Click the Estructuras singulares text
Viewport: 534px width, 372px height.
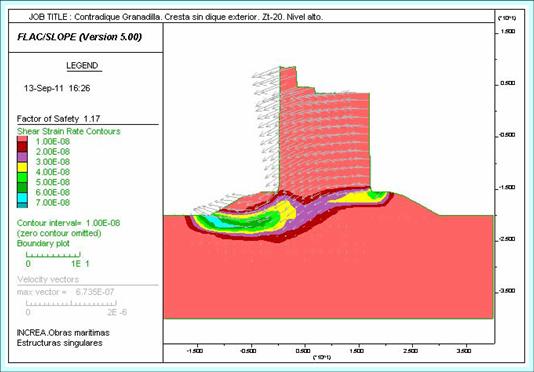(59, 343)
